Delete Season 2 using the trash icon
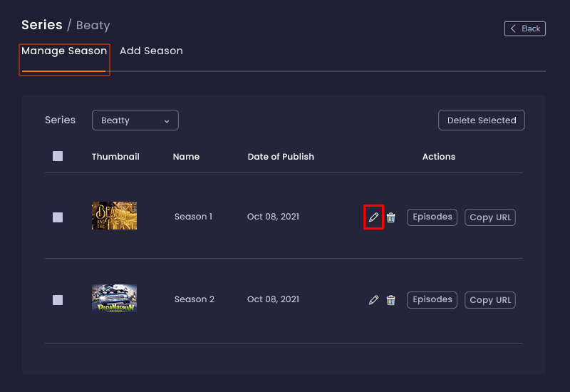This screenshot has width=570, height=392. click(390, 300)
